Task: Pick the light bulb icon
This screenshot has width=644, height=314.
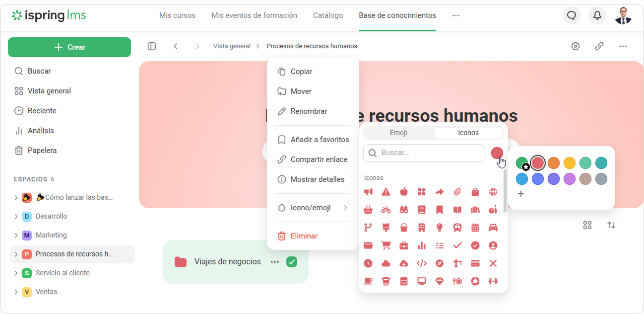Action: 439,228
